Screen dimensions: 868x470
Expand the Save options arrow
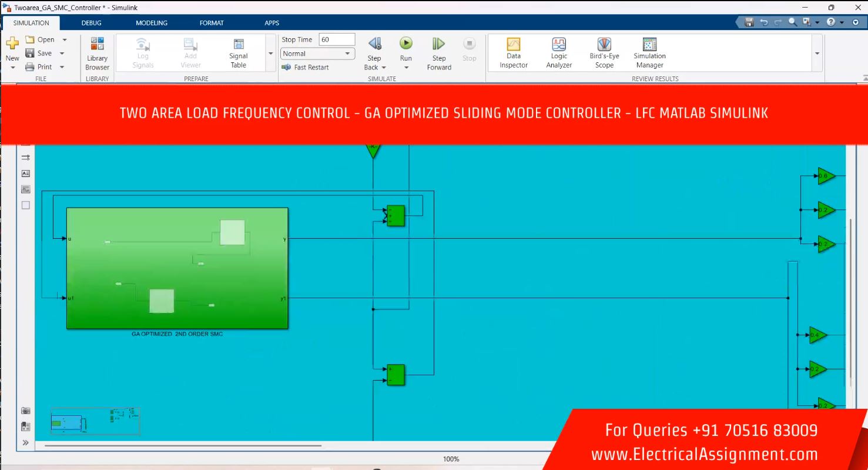(x=62, y=54)
